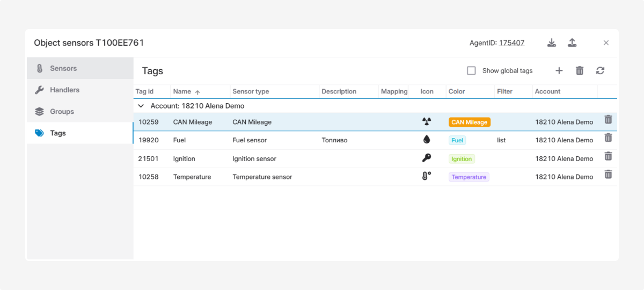Close the Object sensors dialog
The width and height of the screenshot is (644, 290).
[606, 43]
